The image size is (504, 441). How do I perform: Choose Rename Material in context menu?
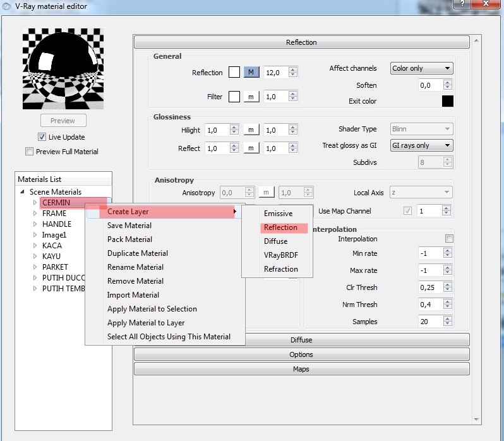[165, 267]
